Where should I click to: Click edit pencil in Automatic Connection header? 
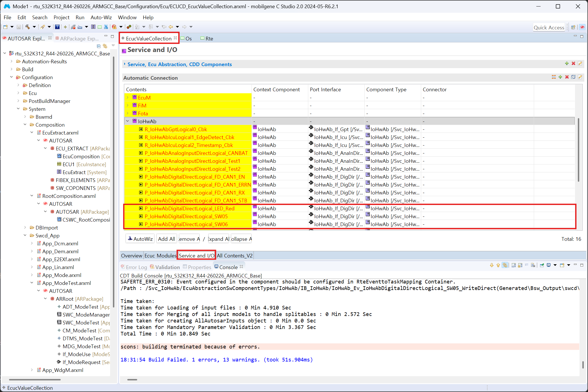[580, 77]
